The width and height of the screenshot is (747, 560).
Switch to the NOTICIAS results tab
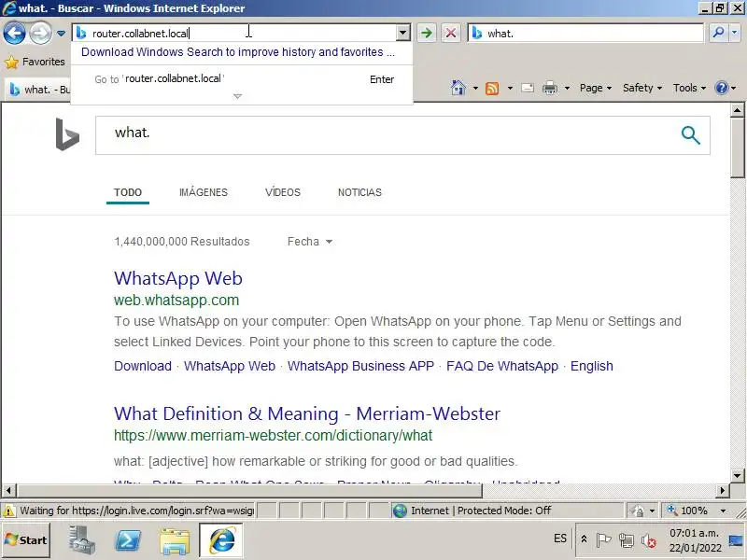(359, 192)
